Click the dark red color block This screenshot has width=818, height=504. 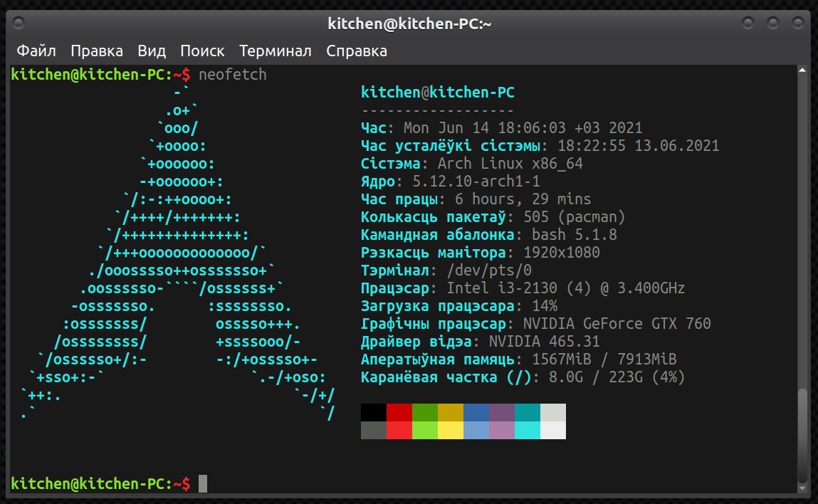click(x=399, y=412)
